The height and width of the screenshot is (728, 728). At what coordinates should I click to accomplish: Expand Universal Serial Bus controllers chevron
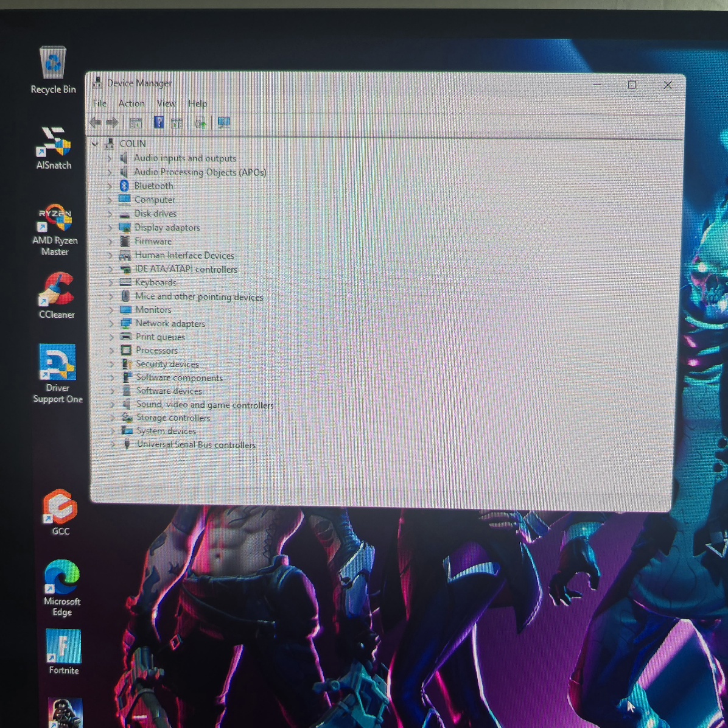coord(113,444)
